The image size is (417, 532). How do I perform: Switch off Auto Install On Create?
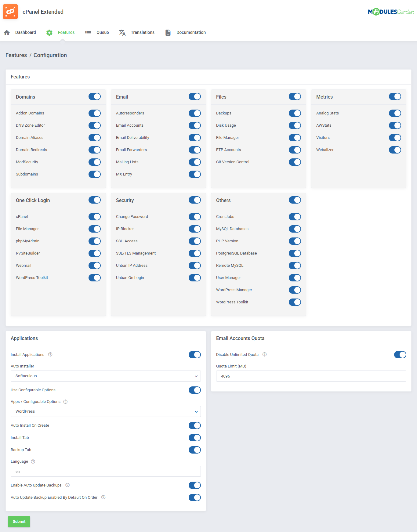(x=194, y=425)
